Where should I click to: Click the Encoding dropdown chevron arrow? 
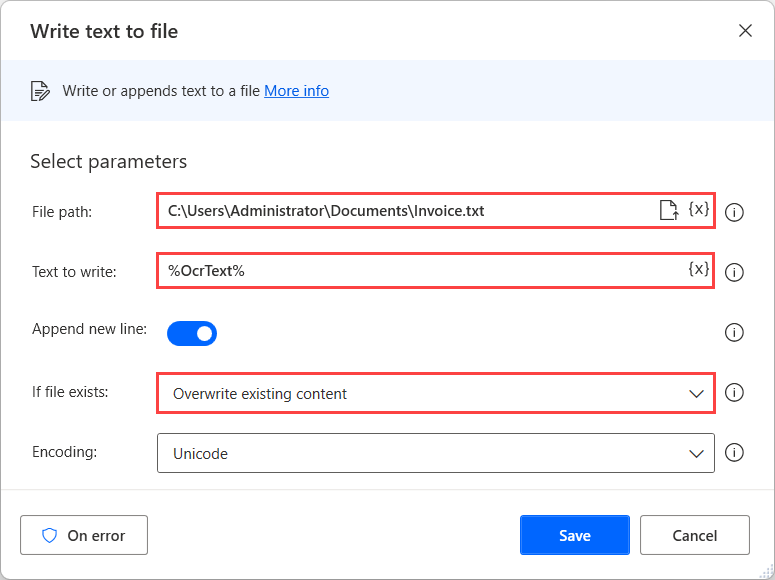[696, 454]
